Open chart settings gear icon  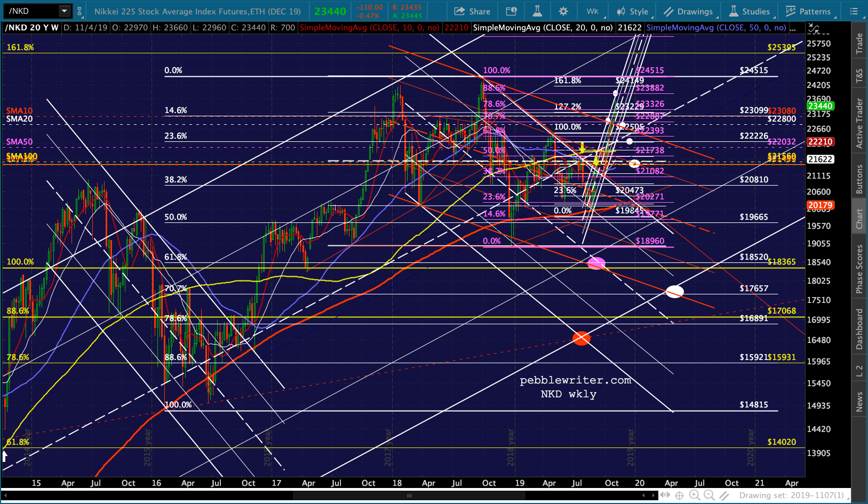[x=563, y=11]
